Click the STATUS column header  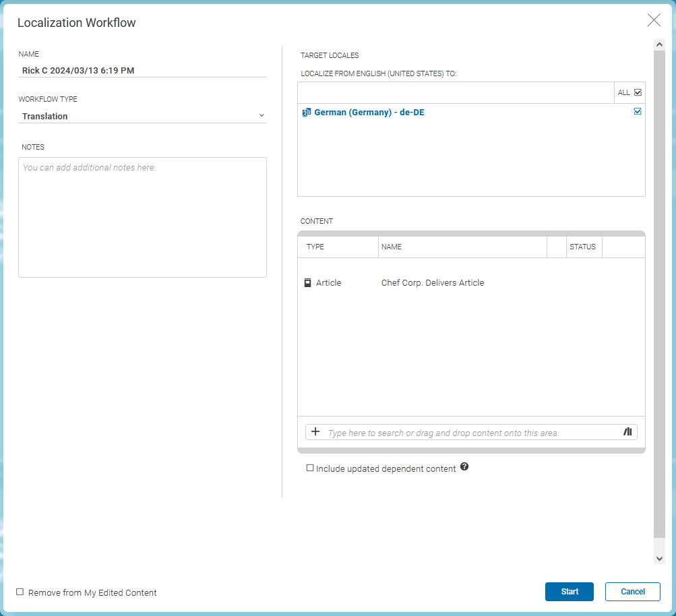pos(584,247)
